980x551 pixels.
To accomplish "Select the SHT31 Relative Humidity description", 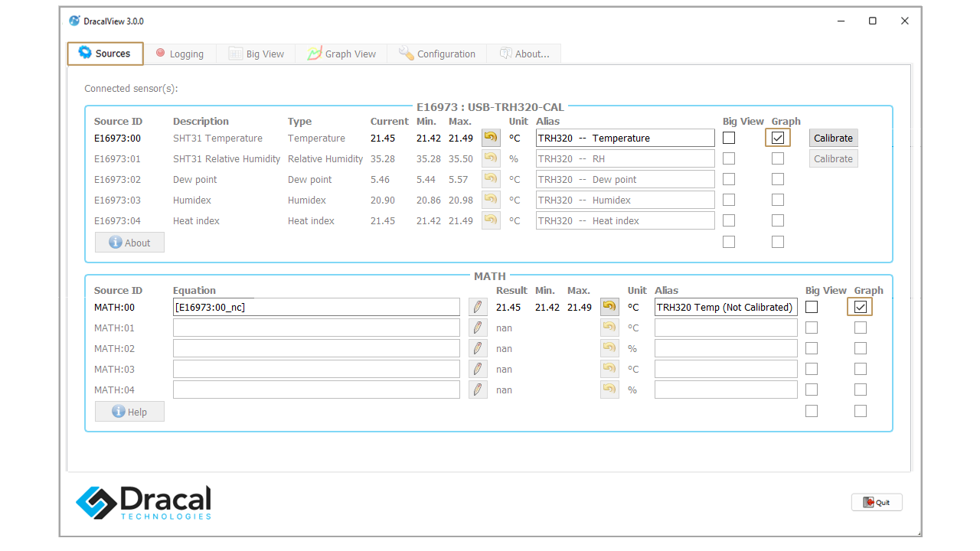I will pyautogui.click(x=227, y=159).
